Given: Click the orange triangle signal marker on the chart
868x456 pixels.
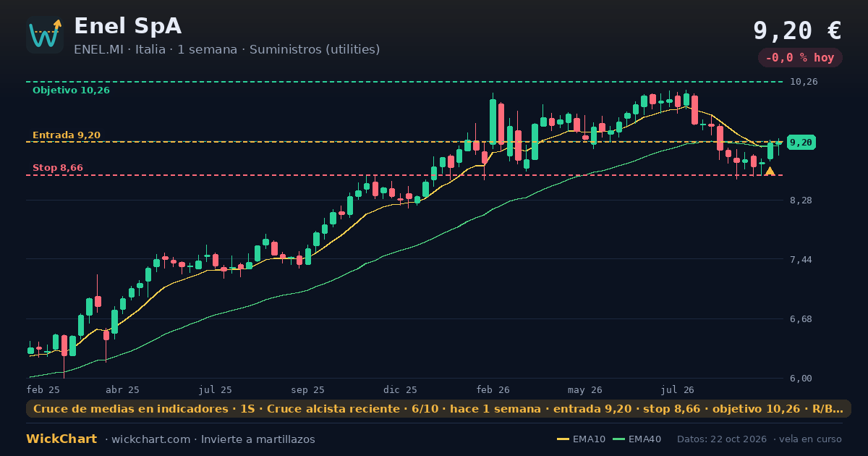Looking at the screenshot, I should tap(770, 172).
